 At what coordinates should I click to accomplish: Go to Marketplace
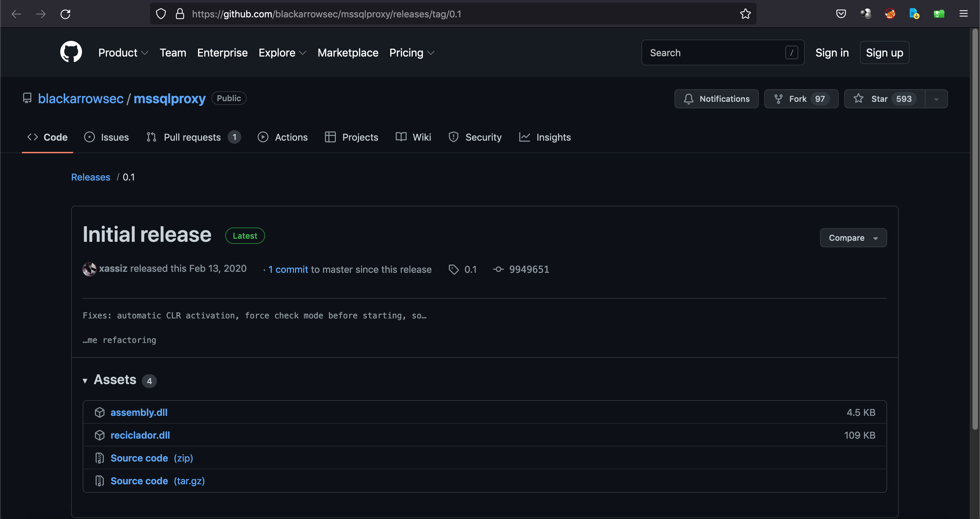coord(348,52)
